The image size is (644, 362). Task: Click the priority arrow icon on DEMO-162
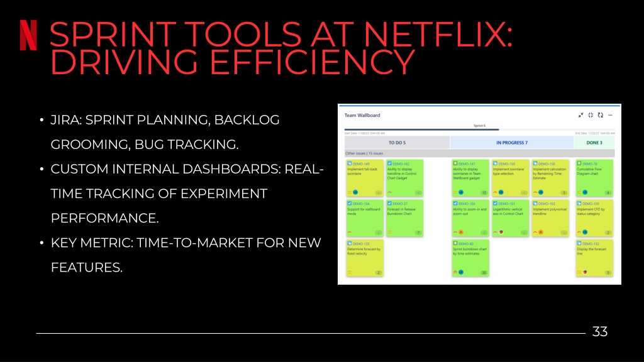(x=389, y=192)
